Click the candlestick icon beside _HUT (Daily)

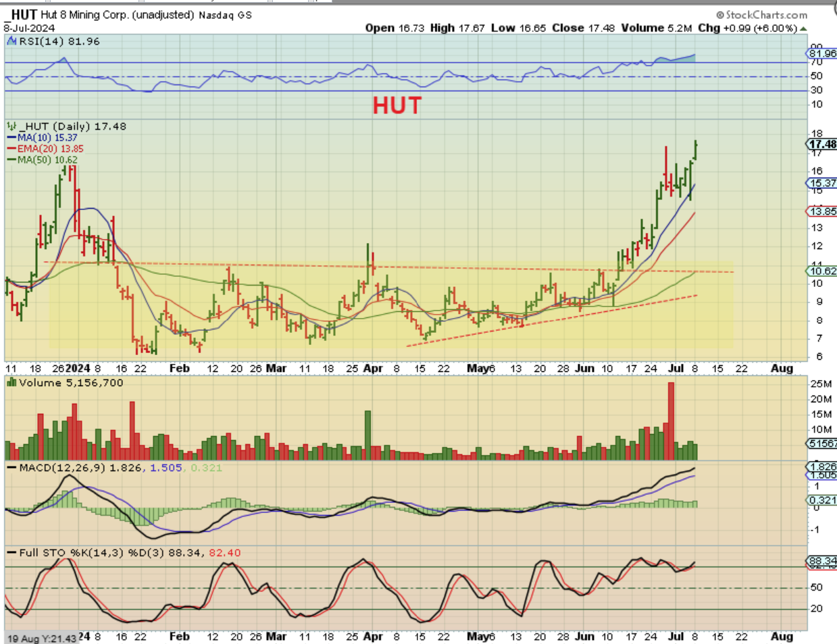point(11,126)
